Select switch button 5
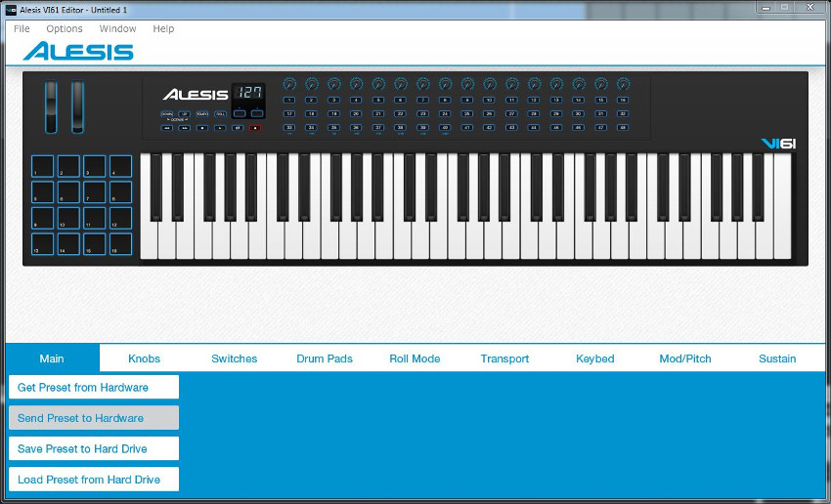Image resolution: width=831 pixels, height=504 pixels. pyautogui.click(x=378, y=100)
